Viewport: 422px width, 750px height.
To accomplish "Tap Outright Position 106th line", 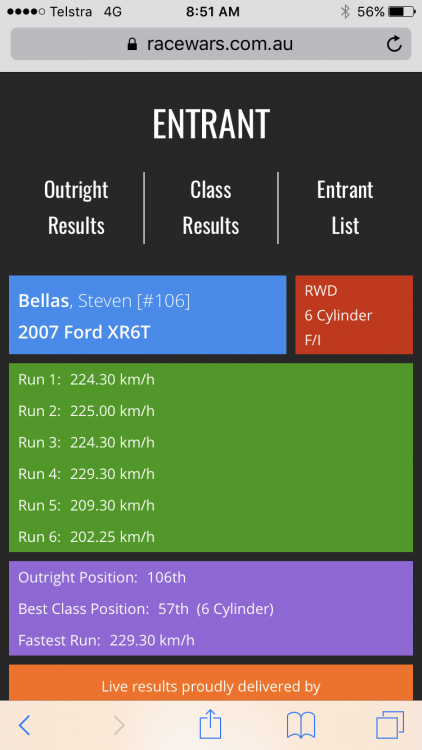I will (102, 577).
